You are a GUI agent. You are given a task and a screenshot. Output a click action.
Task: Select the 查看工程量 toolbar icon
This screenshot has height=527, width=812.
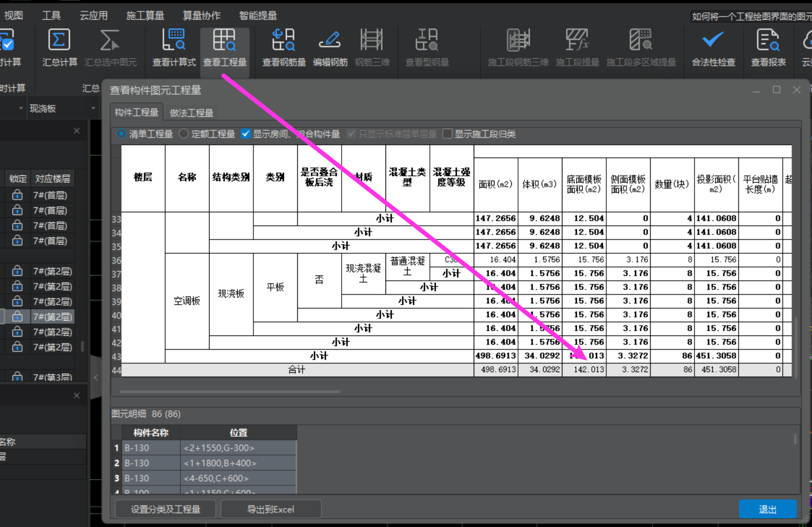[225, 40]
